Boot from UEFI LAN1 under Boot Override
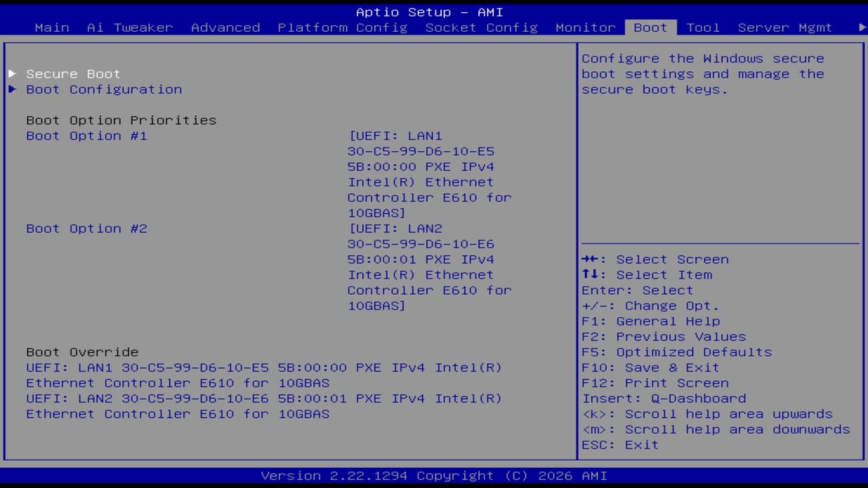The height and width of the screenshot is (488, 868). [x=264, y=367]
